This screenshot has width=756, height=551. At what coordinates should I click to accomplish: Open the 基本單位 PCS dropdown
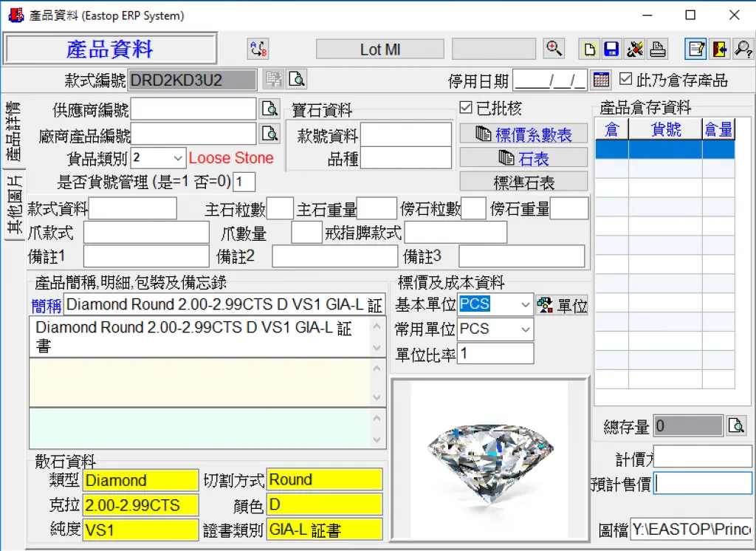(x=525, y=304)
